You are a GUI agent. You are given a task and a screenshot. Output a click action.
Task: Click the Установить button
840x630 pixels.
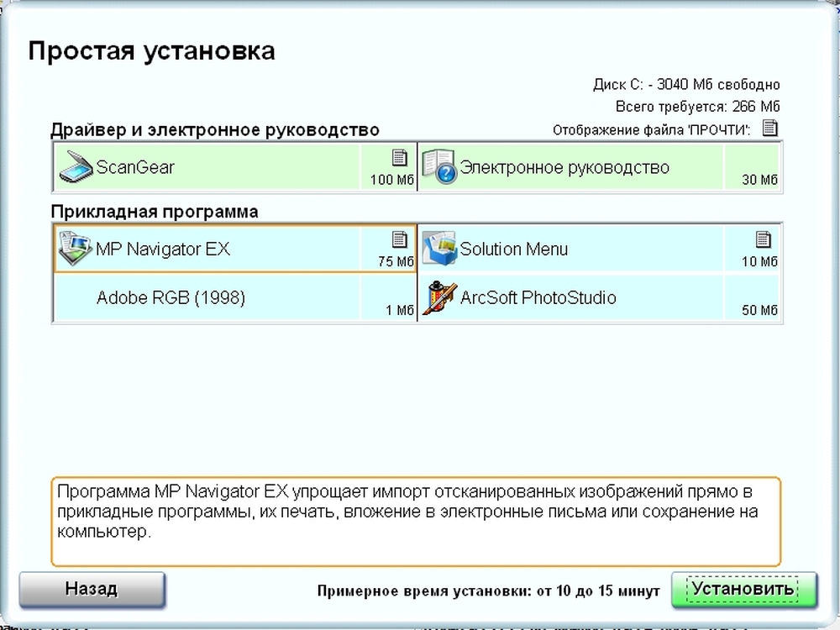[744, 590]
